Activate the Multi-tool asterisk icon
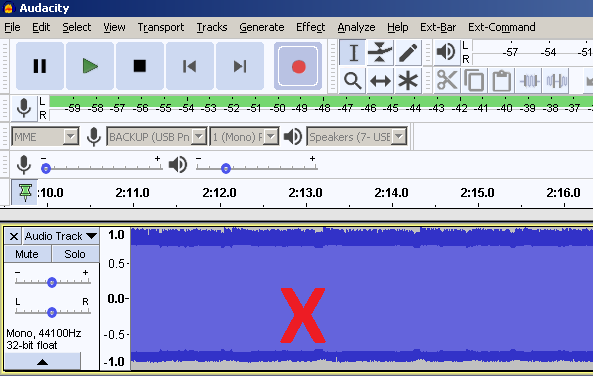 408,81
